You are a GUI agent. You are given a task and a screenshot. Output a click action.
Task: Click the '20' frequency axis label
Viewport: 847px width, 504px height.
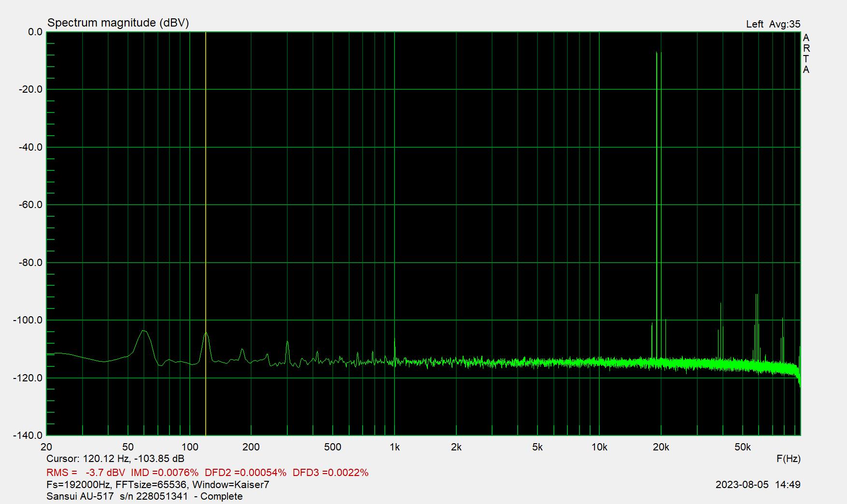coord(47,447)
